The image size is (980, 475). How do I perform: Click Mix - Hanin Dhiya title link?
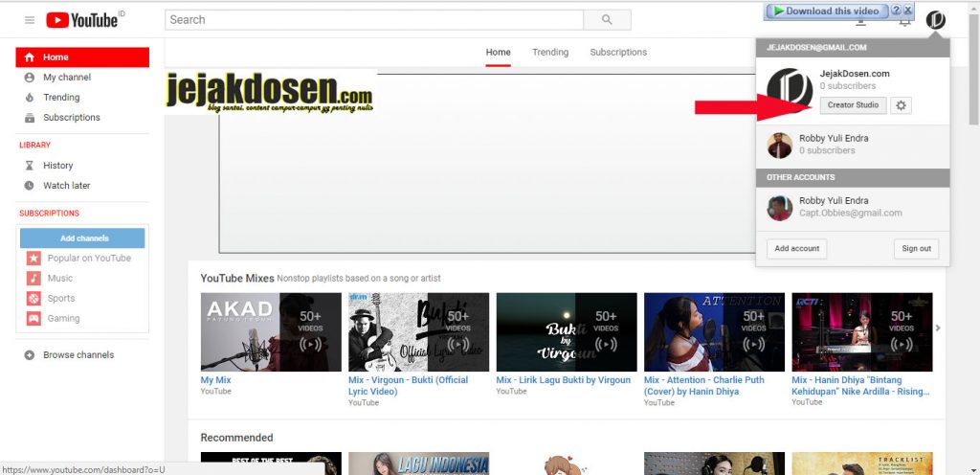point(860,386)
